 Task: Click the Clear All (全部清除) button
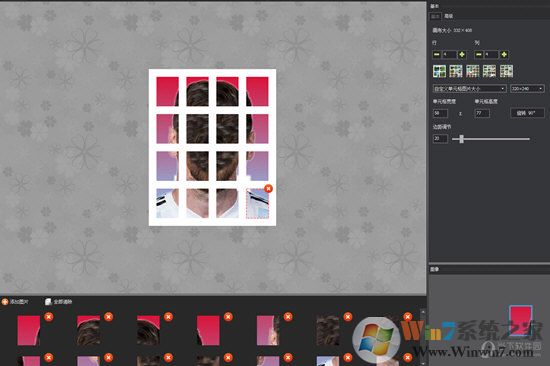click(59, 302)
